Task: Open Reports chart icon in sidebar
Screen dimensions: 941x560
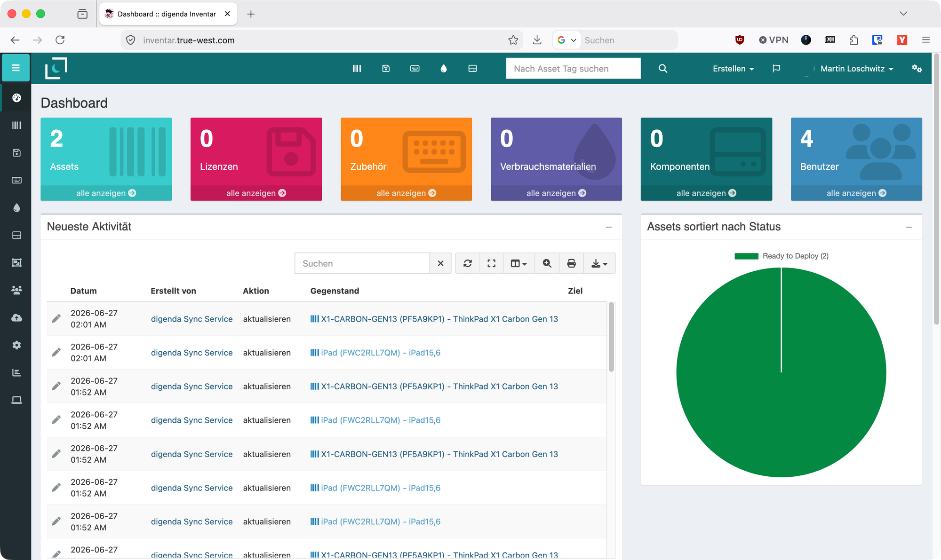Action: [16, 373]
